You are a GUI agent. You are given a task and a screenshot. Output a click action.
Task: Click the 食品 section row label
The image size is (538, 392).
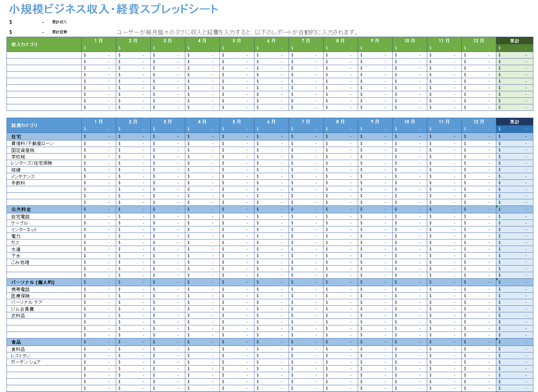16,342
